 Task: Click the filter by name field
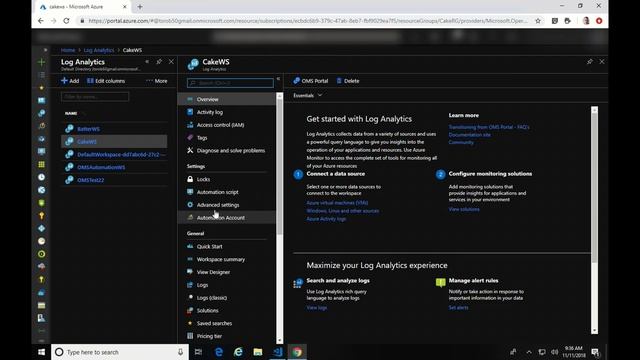click(95, 97)
